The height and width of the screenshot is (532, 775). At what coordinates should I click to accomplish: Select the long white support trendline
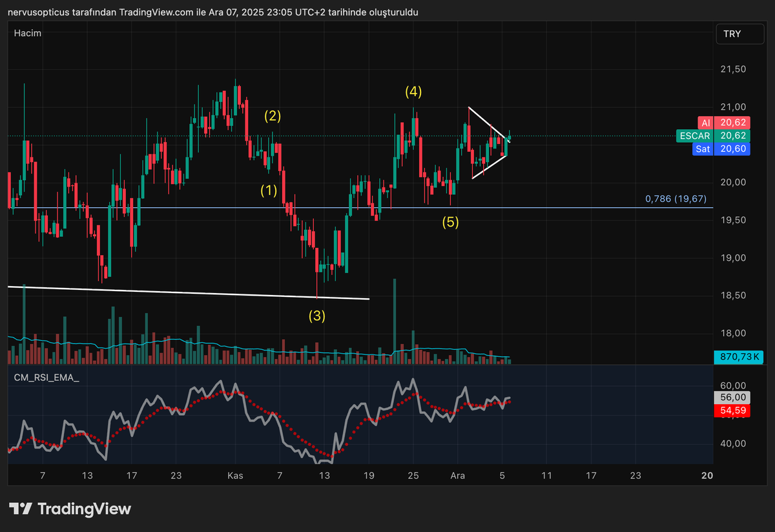[x=187, y=292]
